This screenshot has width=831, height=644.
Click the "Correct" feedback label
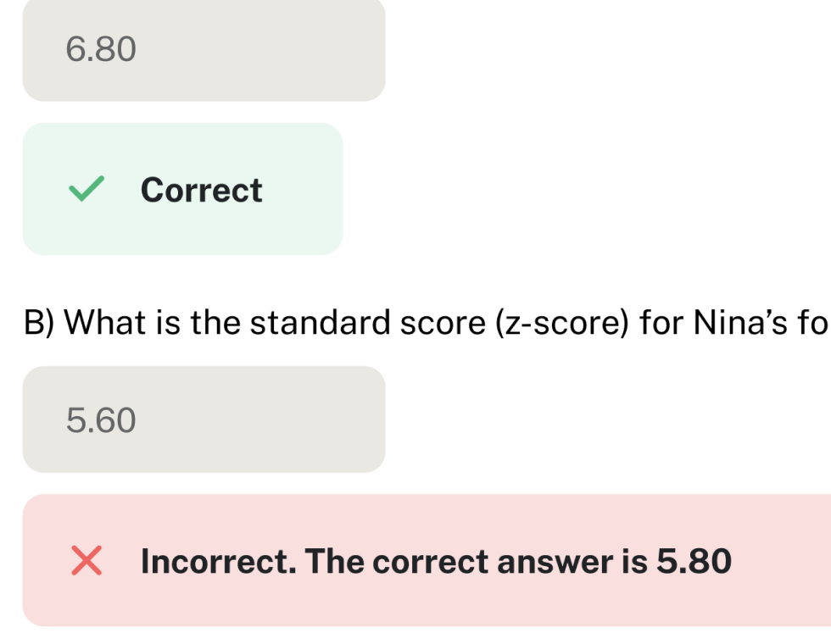(x=202, y=190)
